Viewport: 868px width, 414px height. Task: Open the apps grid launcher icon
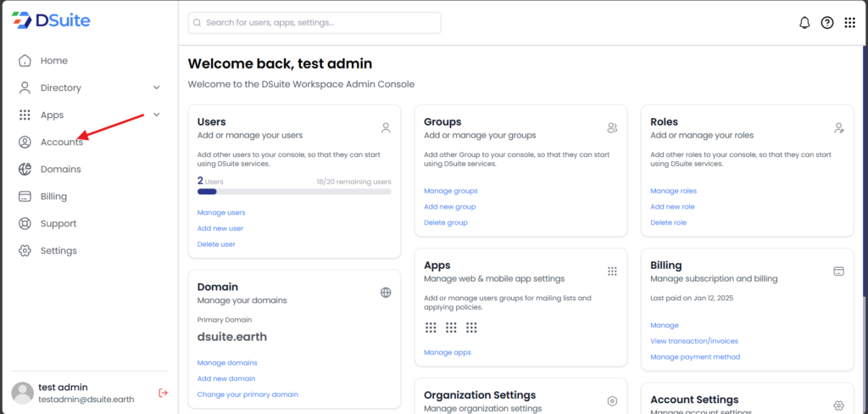pyautogui.click(x=849, y=23)
